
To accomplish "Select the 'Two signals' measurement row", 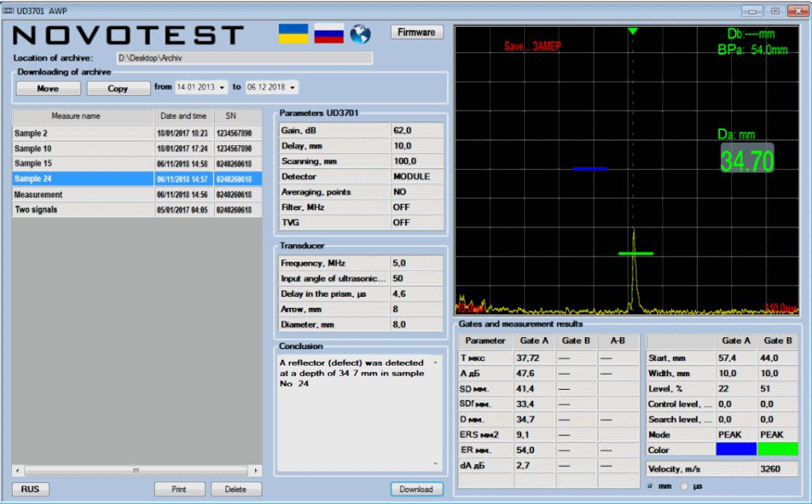I will [138, 210].
